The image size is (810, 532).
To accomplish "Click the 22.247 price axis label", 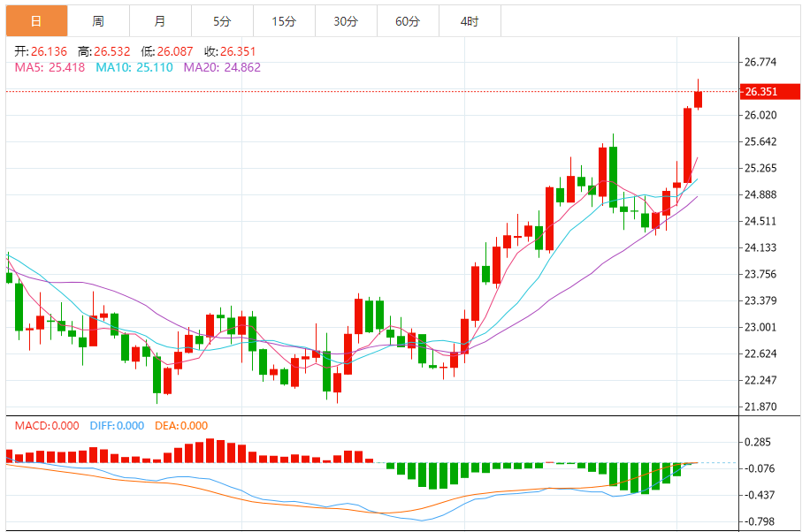I will point(760,380).
